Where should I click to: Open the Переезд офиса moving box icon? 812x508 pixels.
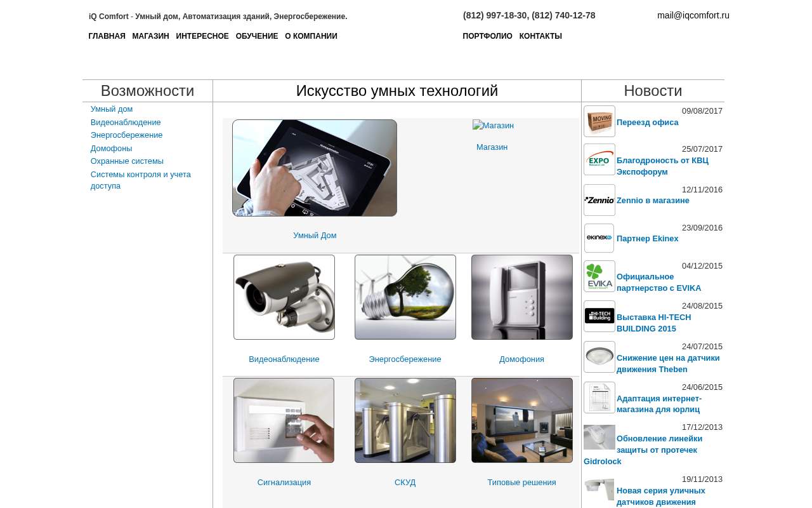click(x=599, y=121)
